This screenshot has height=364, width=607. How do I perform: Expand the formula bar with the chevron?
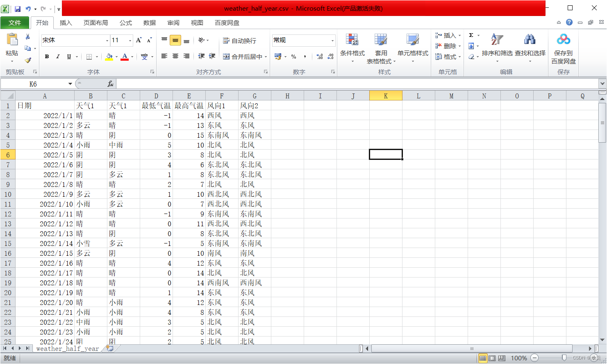[x=602, y=84]
